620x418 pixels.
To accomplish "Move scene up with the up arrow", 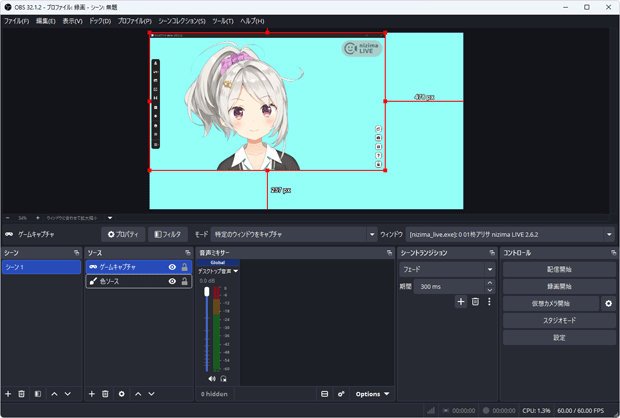I will pyautogui.click(x=54, y=394).
